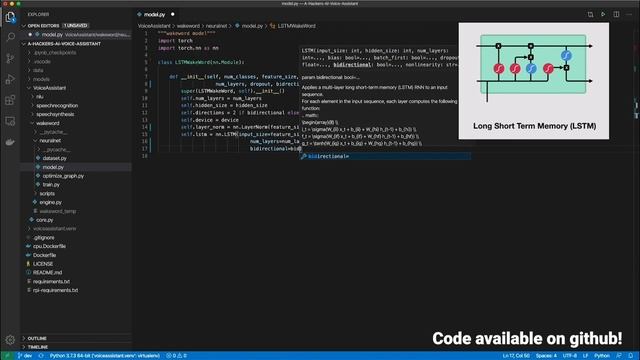
Task: Accept the bidirectional= autocomplete suggestion
Action: 385,156
